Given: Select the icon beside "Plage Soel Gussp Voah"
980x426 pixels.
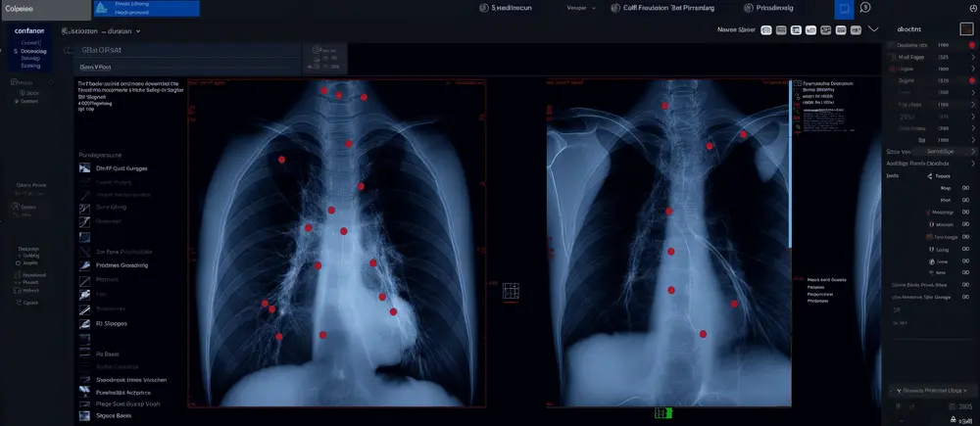Looking at the screenshot, I should (x=85, y=404).
